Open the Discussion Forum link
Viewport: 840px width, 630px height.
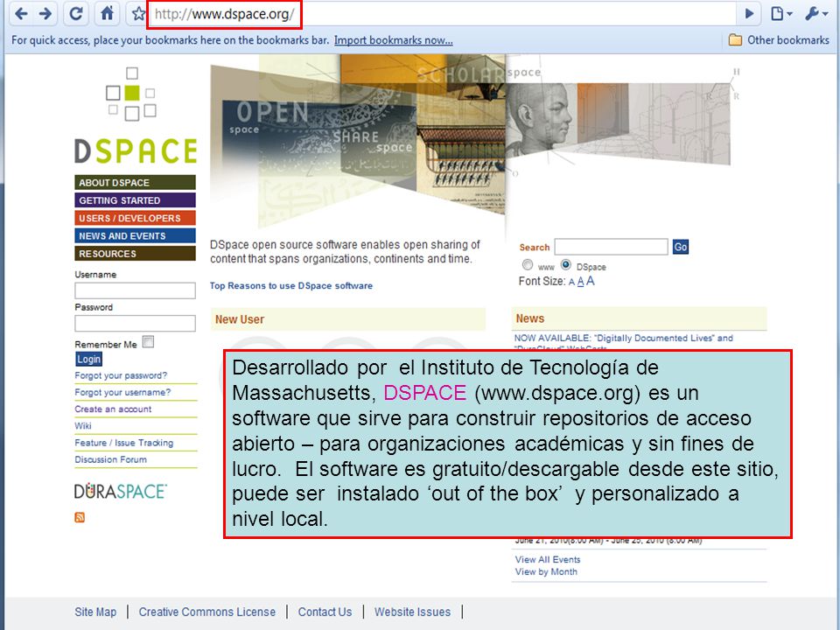click(x=111, y=459)
